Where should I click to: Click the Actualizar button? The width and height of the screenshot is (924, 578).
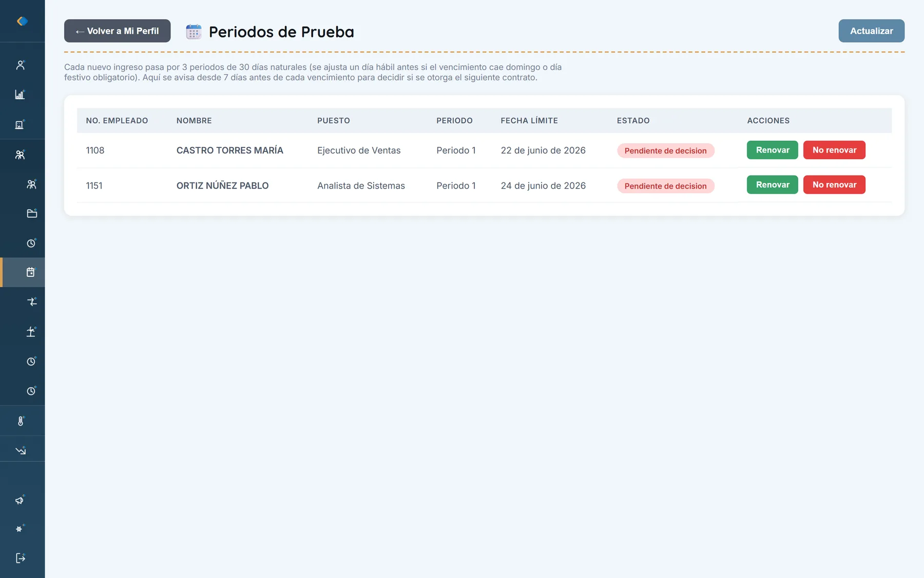pyautogui.click(x=871, y=31)
